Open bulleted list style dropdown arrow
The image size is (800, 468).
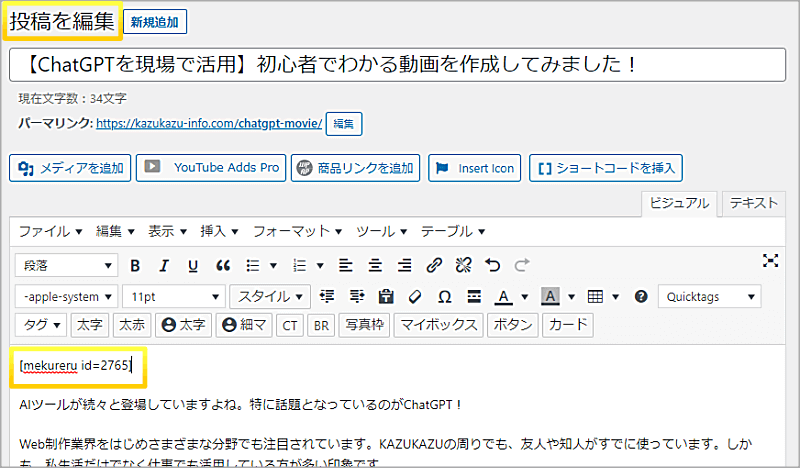click(x=273, y=265)
